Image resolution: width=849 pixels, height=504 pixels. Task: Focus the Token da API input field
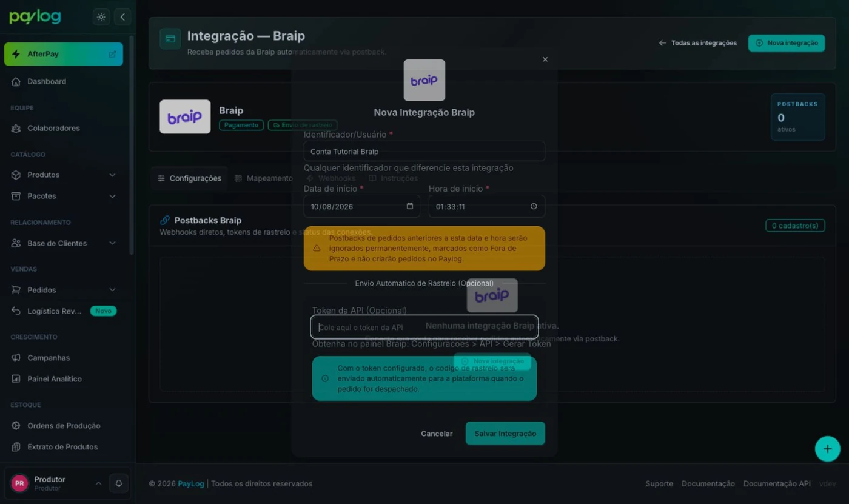coord(424,327)
